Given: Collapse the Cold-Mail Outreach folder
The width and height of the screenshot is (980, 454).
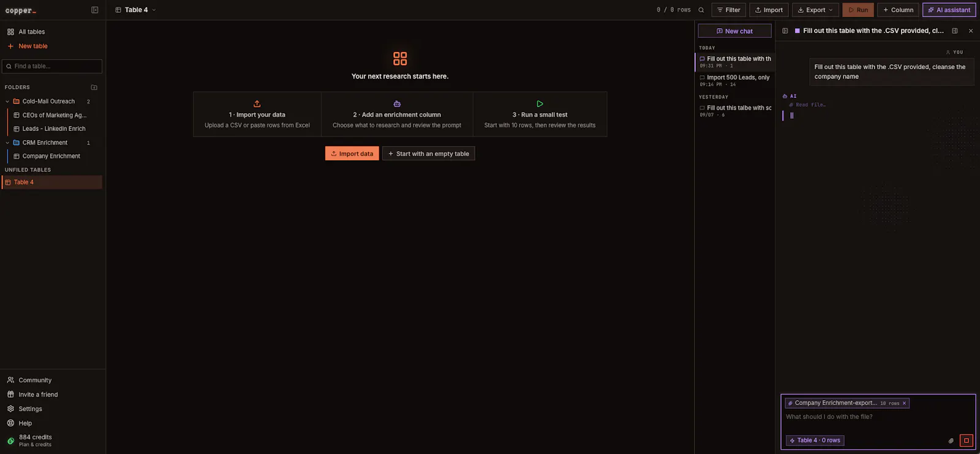Looking at the screenshot, I should click(x=7, y=102).
